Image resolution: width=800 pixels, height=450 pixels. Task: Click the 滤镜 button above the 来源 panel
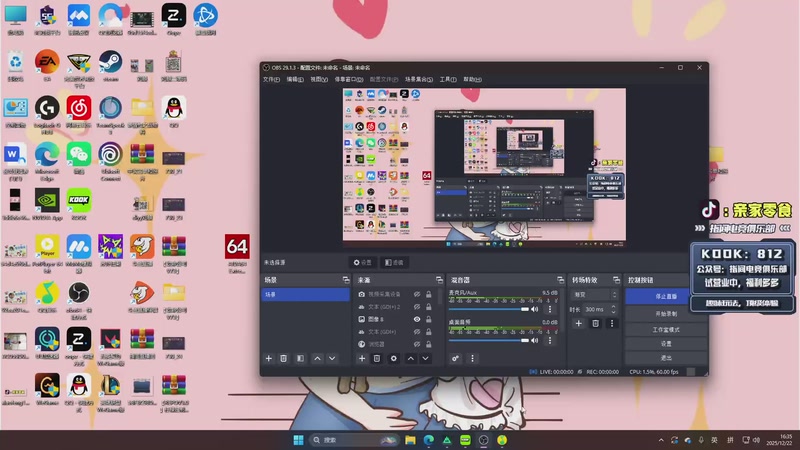(x=394, y=262)
